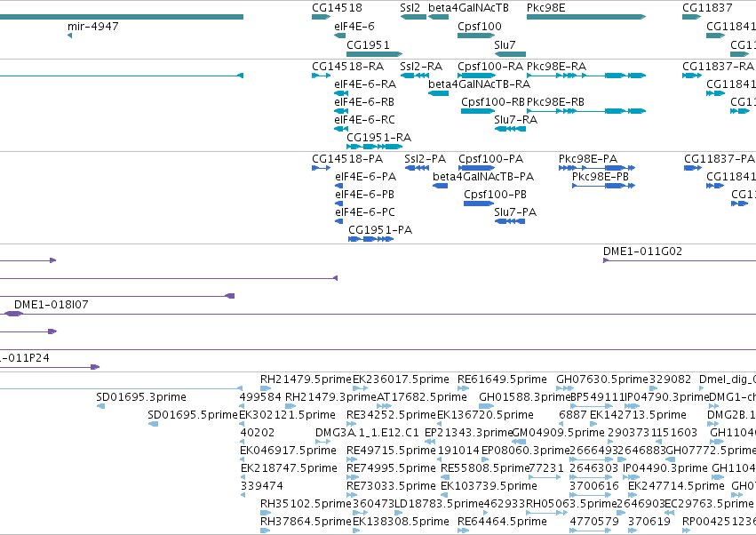Image resolution: width=756 pixels, height=535 pixels.
Task: Click the EK103739.5prime EST label
Action: coord(489,486)
